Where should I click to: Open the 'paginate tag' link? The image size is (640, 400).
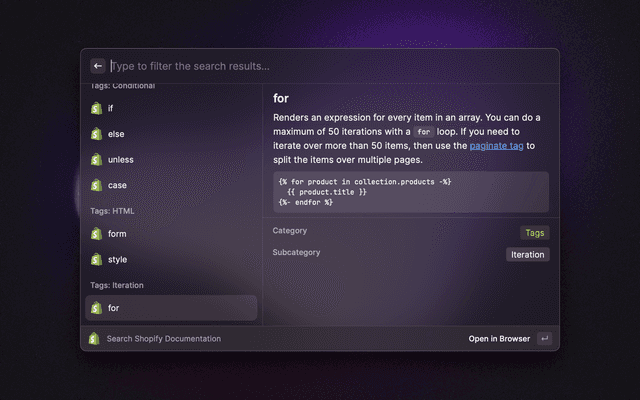tap(496, 146)
